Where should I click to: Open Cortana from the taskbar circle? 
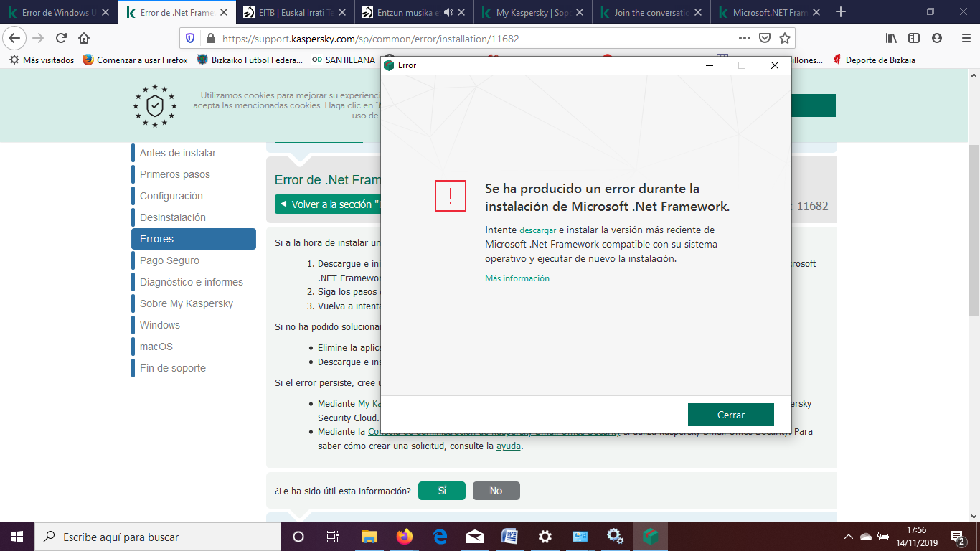pos(298,537)
